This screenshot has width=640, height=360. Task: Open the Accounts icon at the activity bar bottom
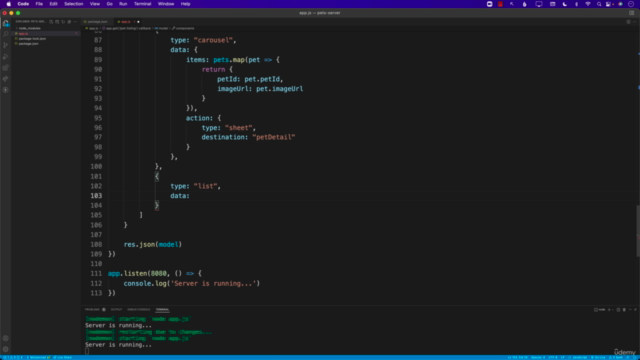pos(6,338)
